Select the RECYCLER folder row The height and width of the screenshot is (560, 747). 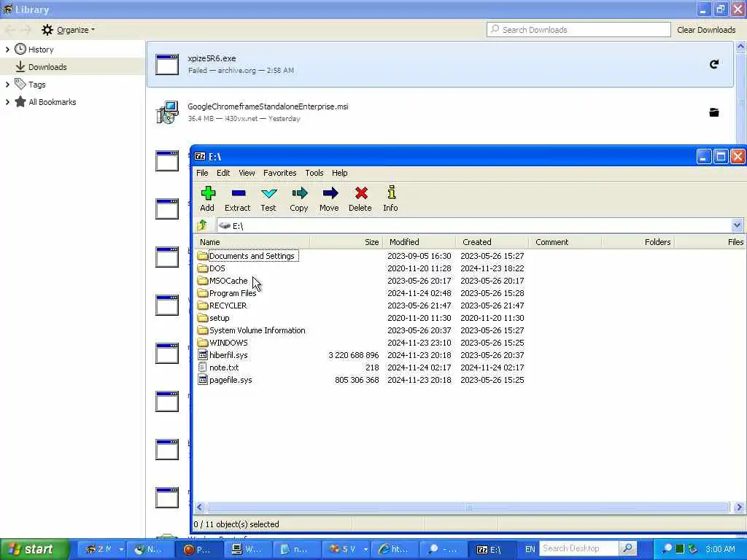pyautogui.click(x=228, y=306)
